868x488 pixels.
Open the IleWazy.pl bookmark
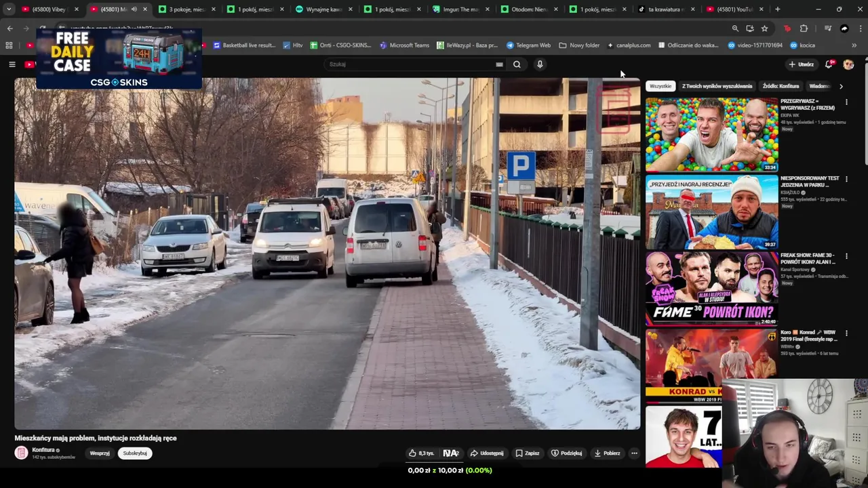coord(467,45)
